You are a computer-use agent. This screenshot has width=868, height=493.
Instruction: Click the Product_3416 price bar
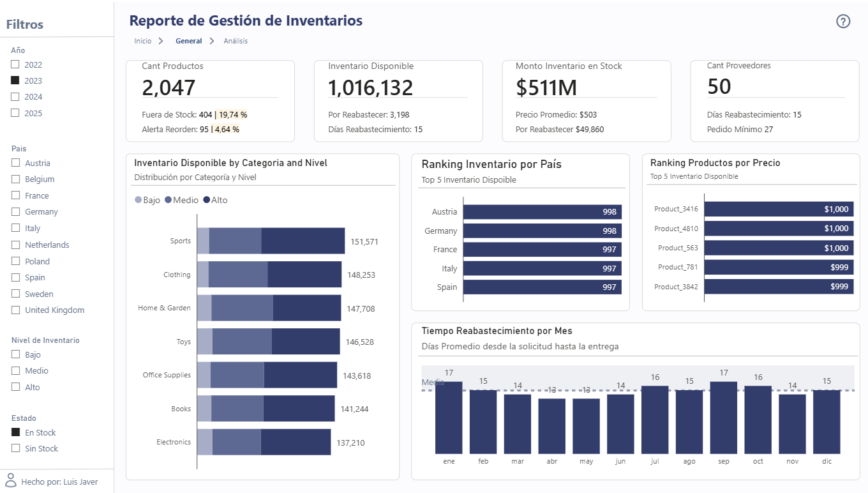[x=779, y=209]
